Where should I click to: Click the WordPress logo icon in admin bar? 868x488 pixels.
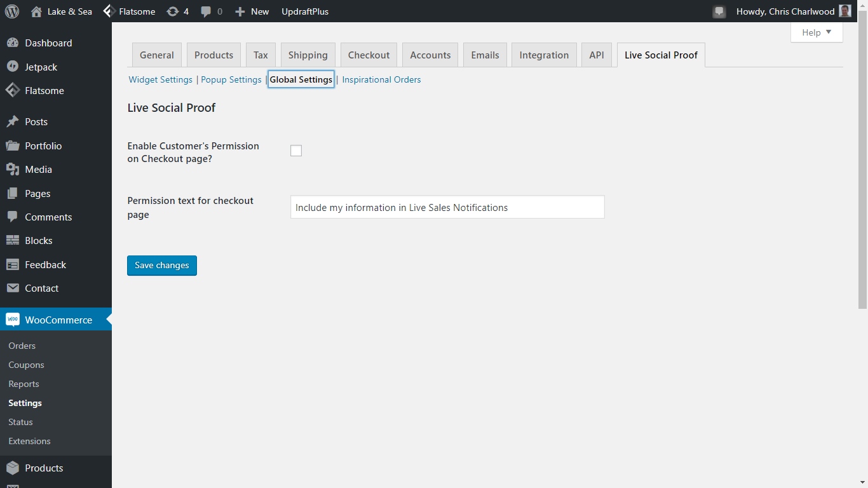click(12, 11)
